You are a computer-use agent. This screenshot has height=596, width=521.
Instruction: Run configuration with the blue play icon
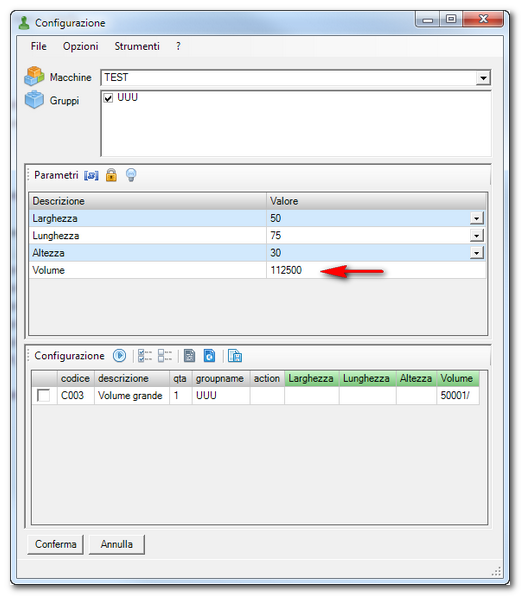119,356
